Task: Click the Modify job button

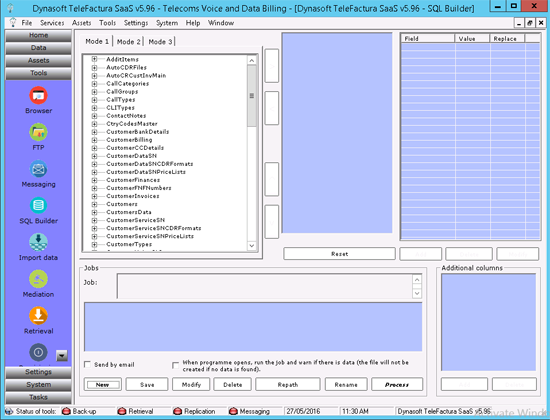Action: click(x=191, y=385)
